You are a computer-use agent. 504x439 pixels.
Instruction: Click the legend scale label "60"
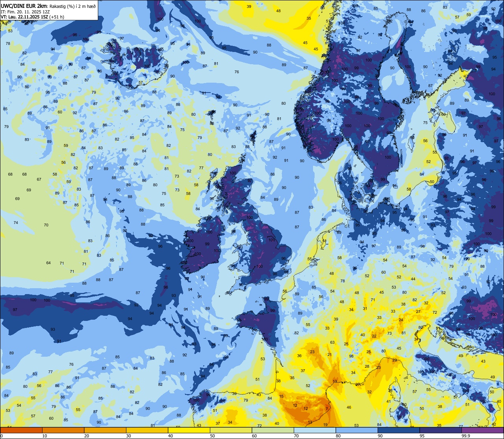254,436
